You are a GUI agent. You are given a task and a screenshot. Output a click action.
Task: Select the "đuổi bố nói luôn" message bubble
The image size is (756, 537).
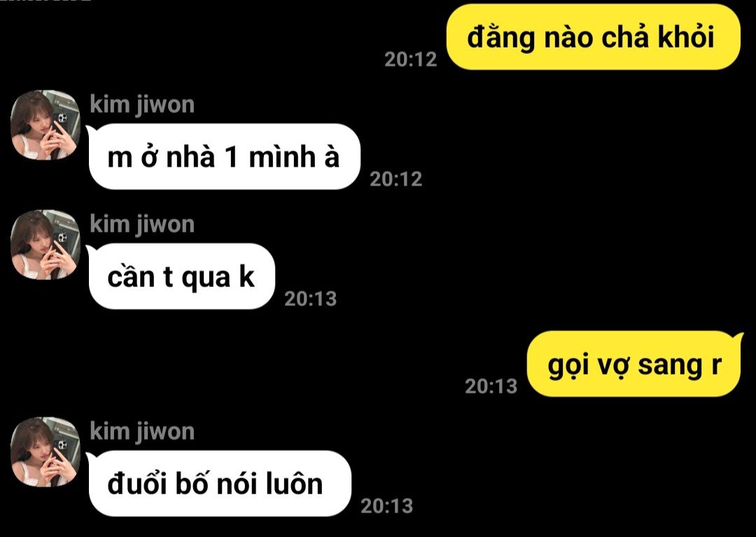(219, 484)
